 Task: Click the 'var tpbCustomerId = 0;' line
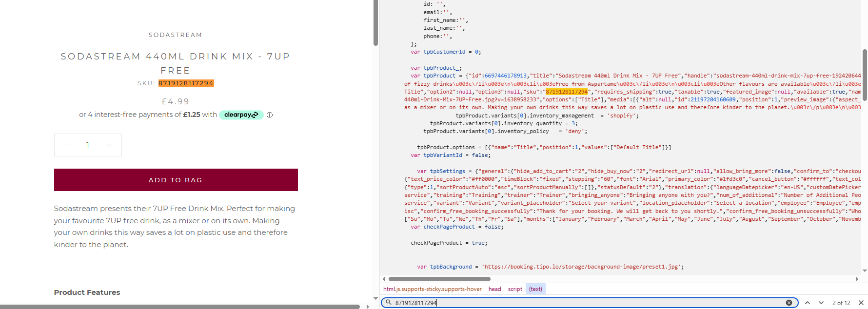click(x=446, y=52)
